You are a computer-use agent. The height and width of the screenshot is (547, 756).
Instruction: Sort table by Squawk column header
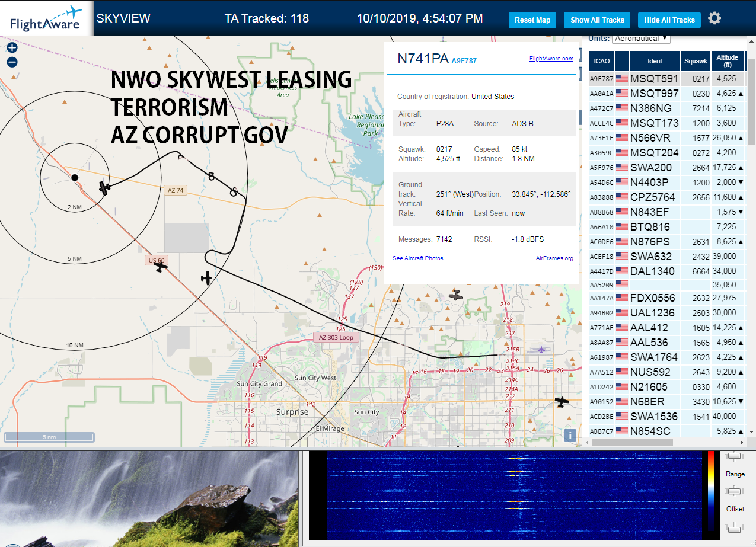tap(696, 61)
